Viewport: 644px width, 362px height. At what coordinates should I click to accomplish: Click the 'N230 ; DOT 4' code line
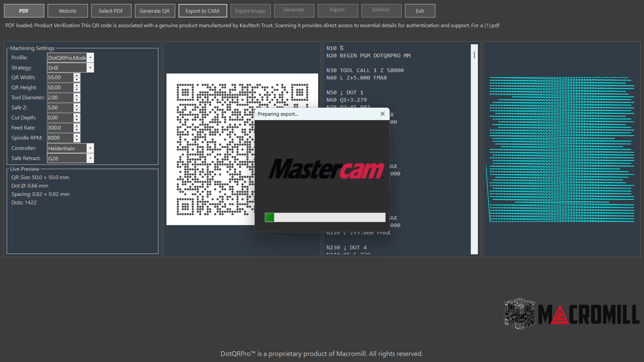346,247
